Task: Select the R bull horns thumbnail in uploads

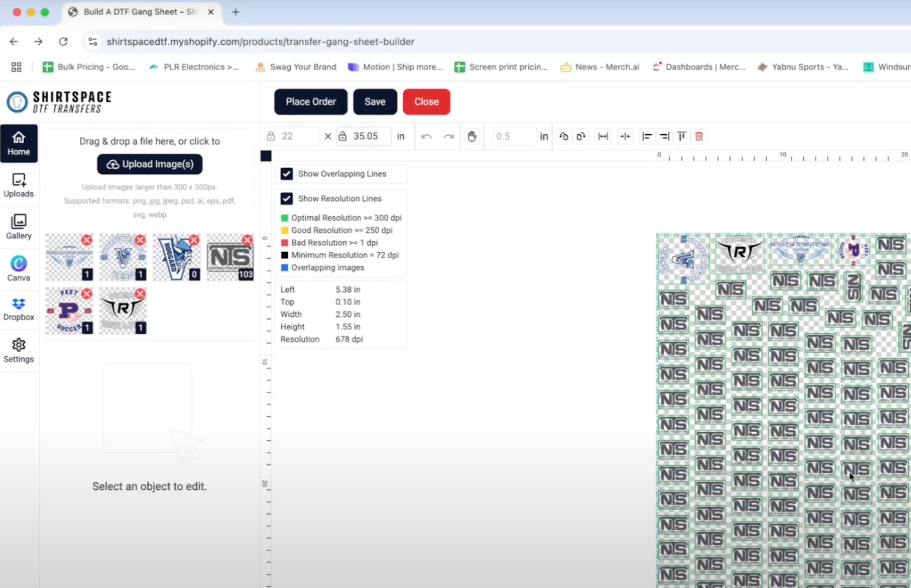Action: (x=123, y=311)
